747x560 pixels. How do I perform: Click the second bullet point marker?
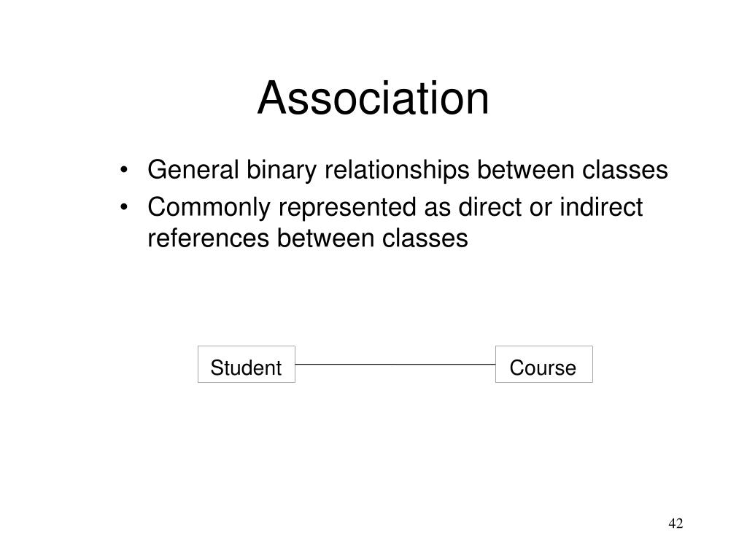coord(124,208)
